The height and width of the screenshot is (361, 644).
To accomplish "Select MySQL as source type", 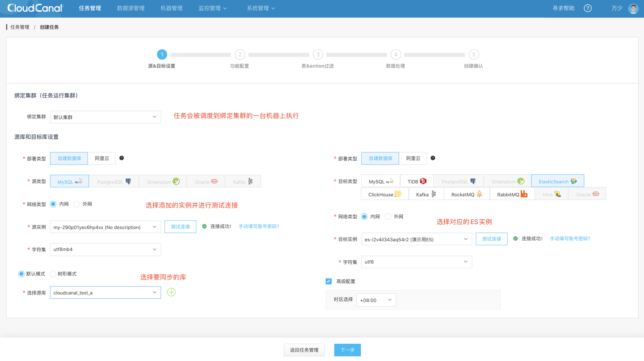I will coord(69,182).
